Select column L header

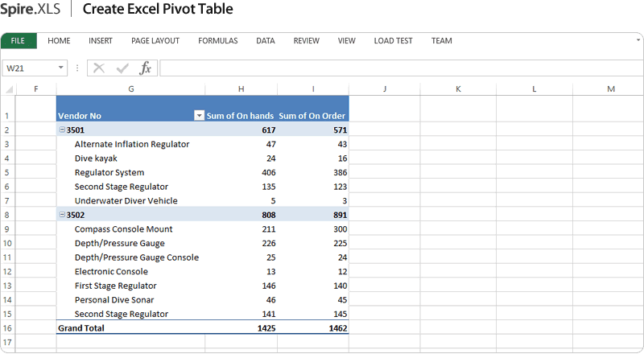click(x=534, y=89)
